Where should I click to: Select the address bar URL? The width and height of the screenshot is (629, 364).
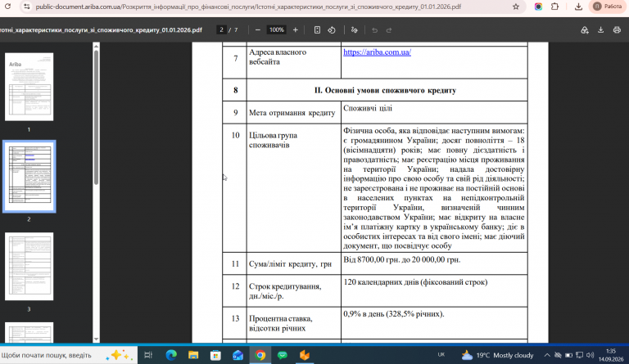point(248,7)
